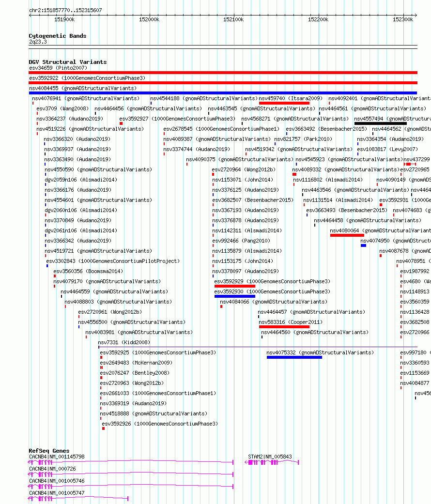Open Cytogenetic Bands track heading

point(58,36)
